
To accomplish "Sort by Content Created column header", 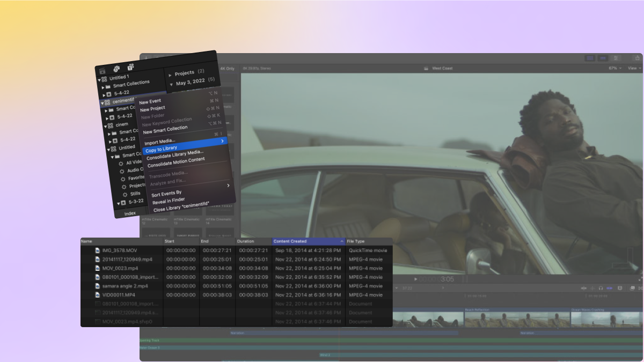I will (309, 241).
